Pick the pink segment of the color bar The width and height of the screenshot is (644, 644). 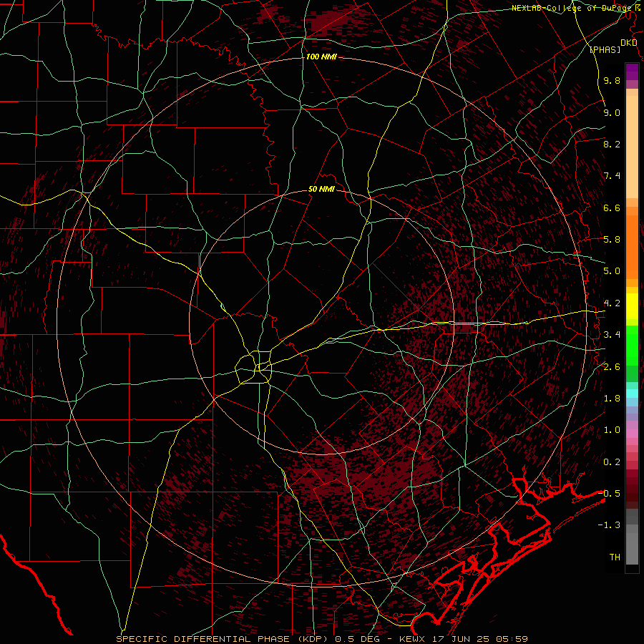pyautogui.click(x=632, y=434)
